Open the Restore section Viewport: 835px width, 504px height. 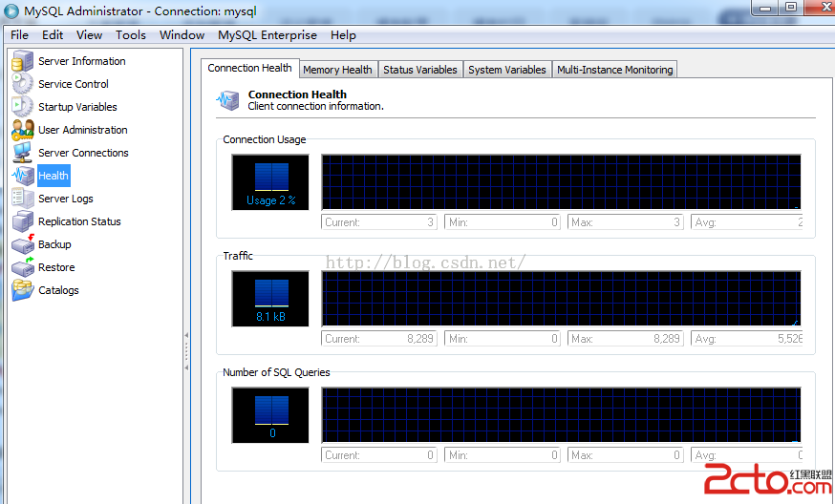tap(56, 267)
